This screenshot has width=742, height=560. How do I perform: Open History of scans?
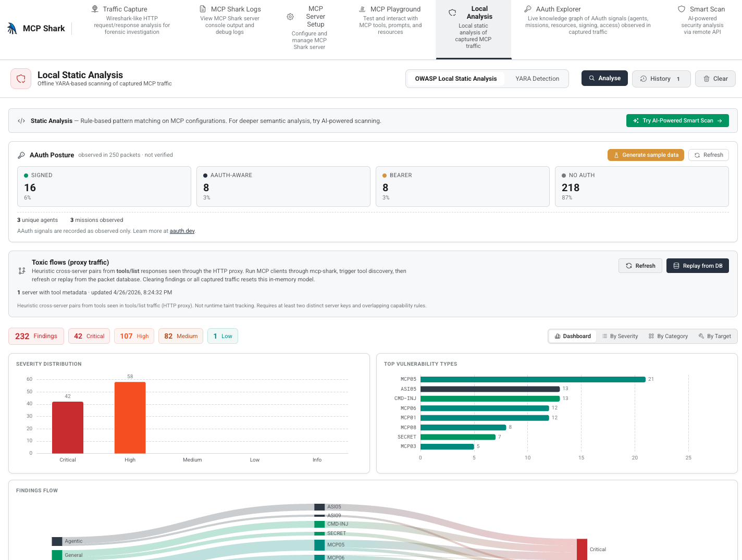pyautogui.click(x=661, y=79)
